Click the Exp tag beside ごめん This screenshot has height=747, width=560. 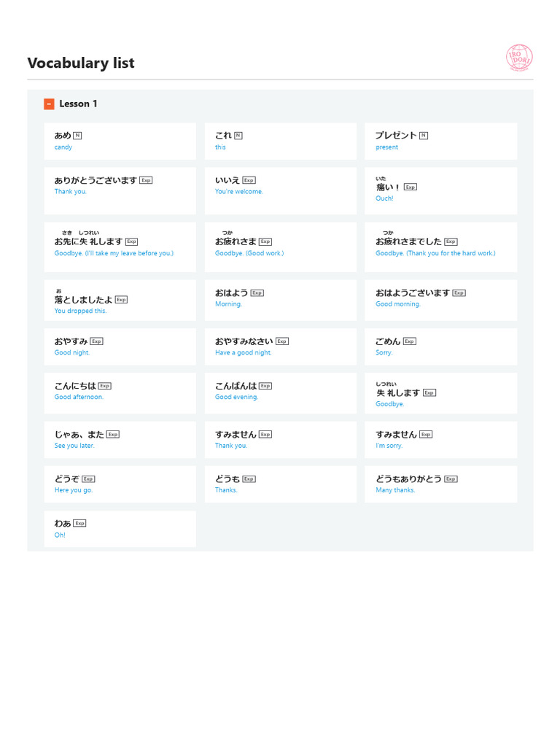(x=410, y=341)
